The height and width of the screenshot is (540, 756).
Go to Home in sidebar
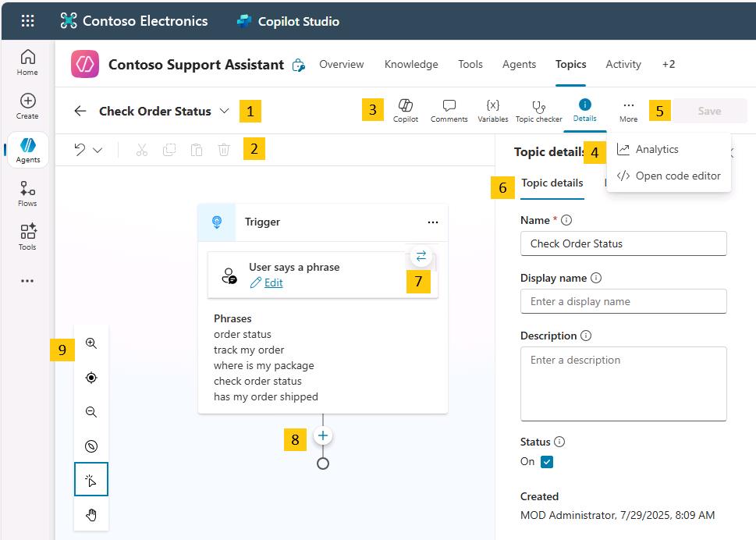(x=27, y=62)
